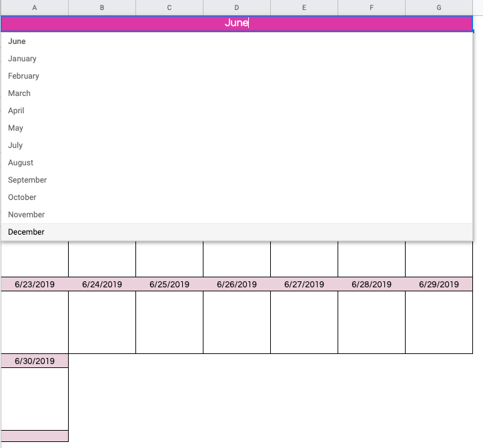This screenshot has width=483, height=448.
Task: Select column G header
Action: (439, 8)
